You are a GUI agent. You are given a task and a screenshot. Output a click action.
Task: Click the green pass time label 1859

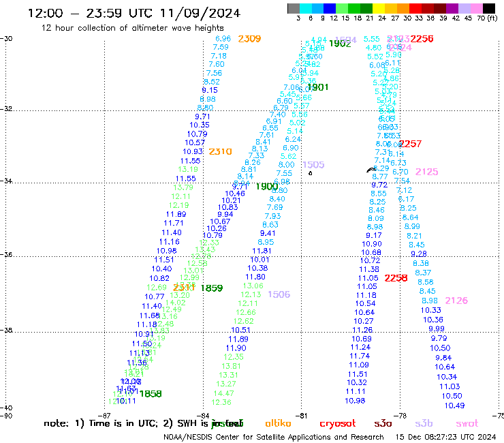click(212, 288)
